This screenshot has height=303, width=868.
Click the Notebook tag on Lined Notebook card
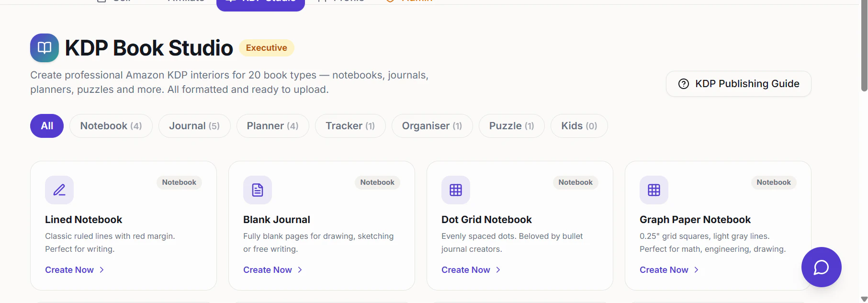[x=179, y=182]
